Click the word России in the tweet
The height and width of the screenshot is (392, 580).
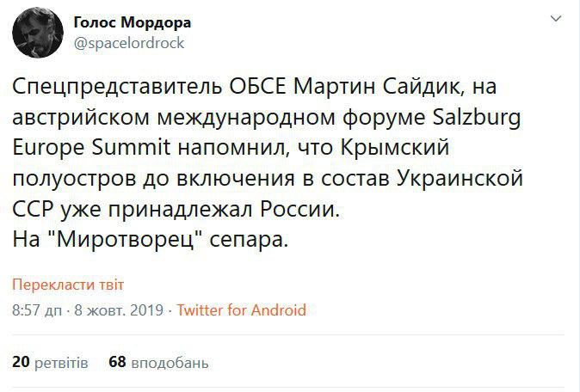(299, 210)
